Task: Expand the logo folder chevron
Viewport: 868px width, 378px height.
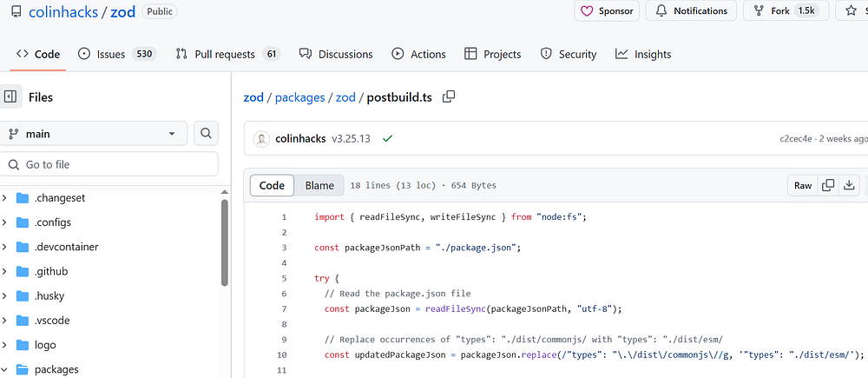Action: pos(4,344)
